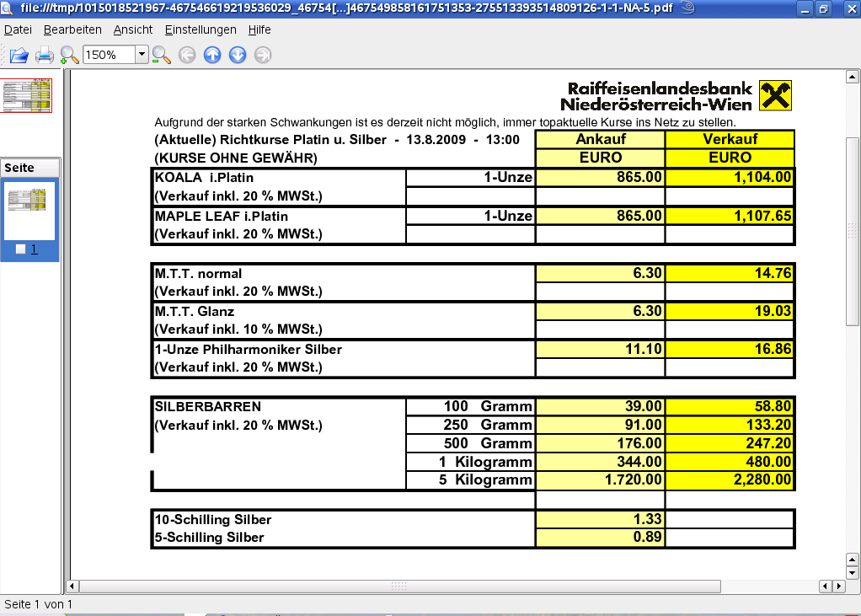Click the vertical scrollbar thumb

click(853, 231)
